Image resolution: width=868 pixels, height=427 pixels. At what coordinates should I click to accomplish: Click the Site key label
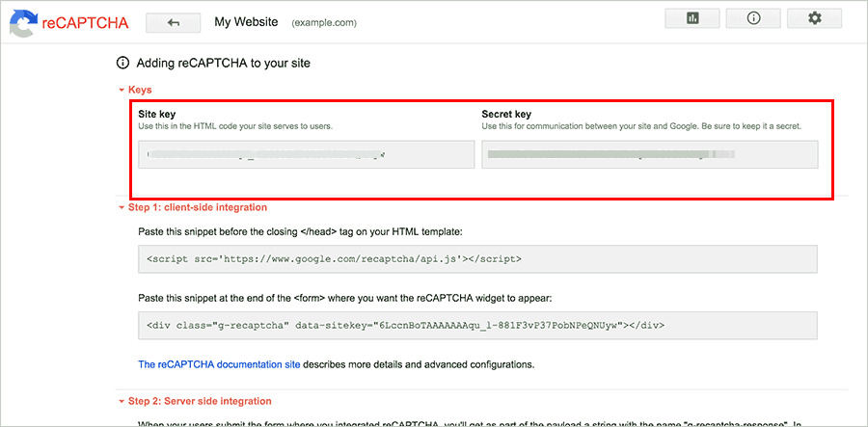point(156,115)
